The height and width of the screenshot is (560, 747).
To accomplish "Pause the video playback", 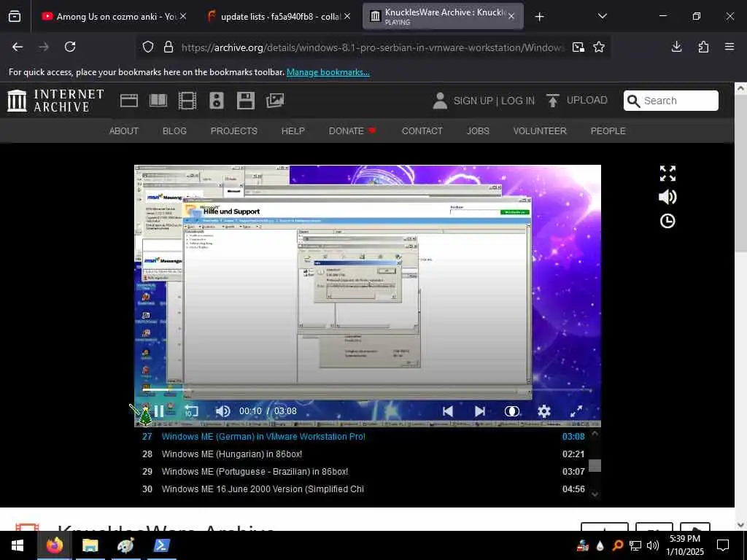I will tap(159, 411).
